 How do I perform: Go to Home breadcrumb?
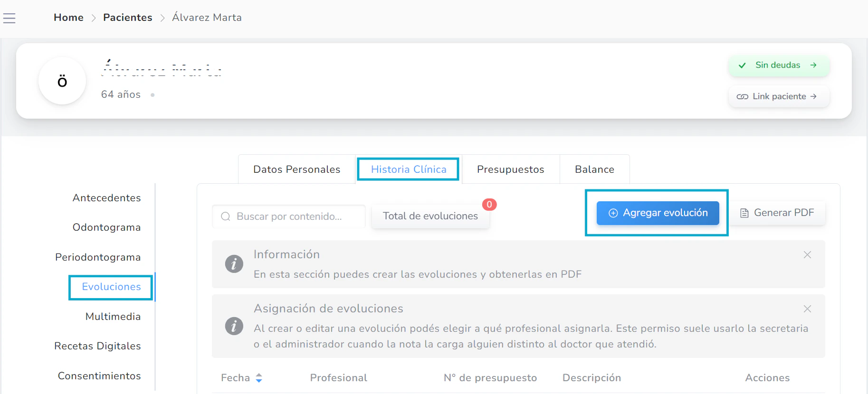coord(68,18)
